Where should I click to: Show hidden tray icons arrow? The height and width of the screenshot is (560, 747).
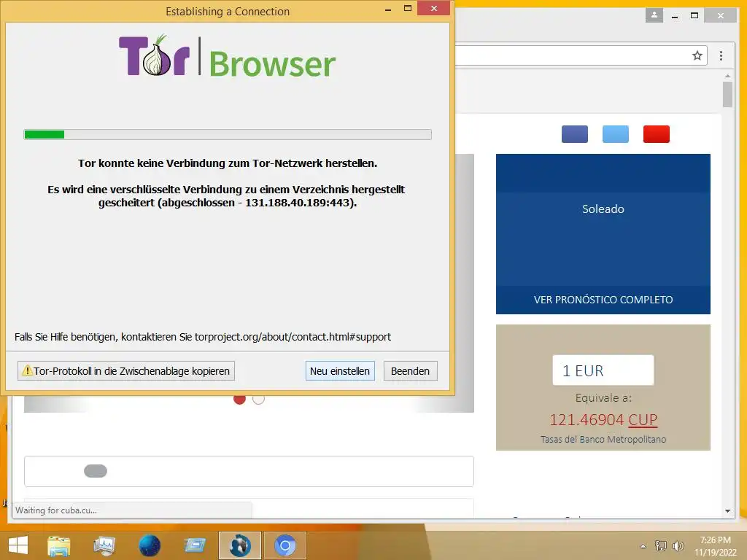click(643, 546)
